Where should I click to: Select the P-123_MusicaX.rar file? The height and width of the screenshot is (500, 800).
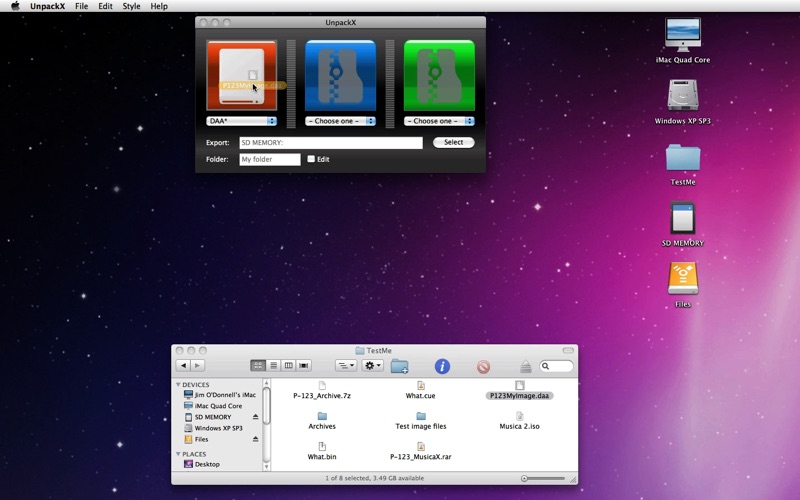420,452
